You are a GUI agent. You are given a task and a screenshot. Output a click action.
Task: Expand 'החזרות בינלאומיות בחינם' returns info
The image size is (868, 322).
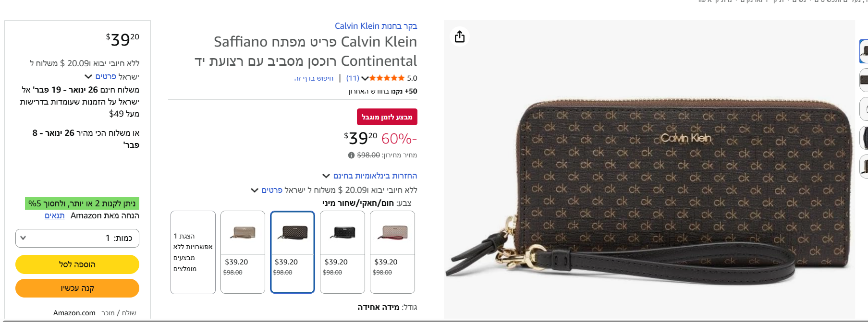tap(370, 176)
